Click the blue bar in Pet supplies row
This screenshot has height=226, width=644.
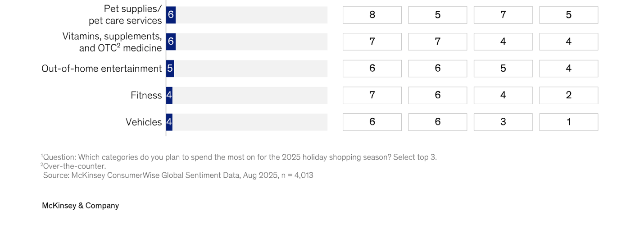click(x=171, y=15)
